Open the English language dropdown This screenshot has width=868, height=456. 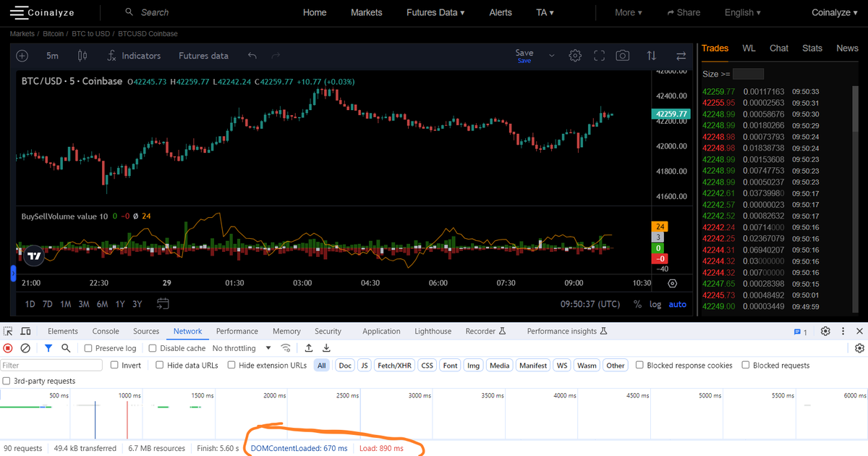click(x=743, y=12)
